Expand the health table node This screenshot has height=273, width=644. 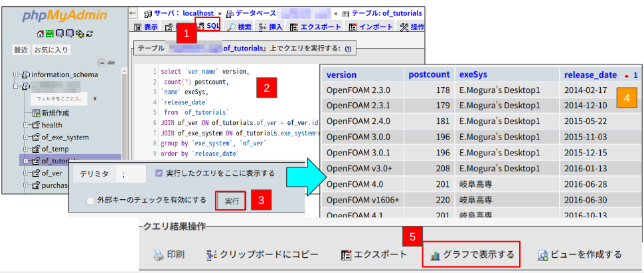27,125
